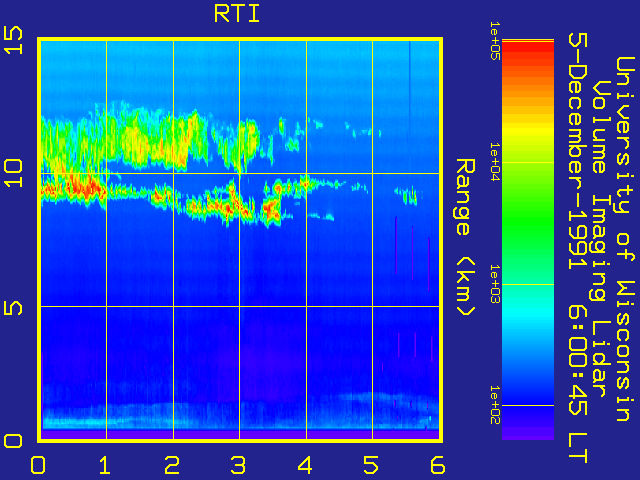Click the y-axis tick label 10
This screenshot has width=640, height=480.
(13, 173)
